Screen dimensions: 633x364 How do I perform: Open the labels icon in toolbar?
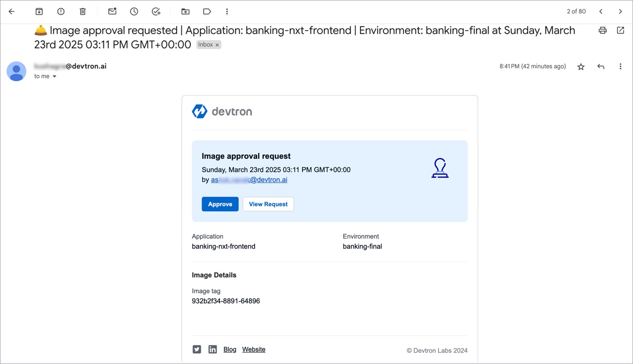[207, 11]
